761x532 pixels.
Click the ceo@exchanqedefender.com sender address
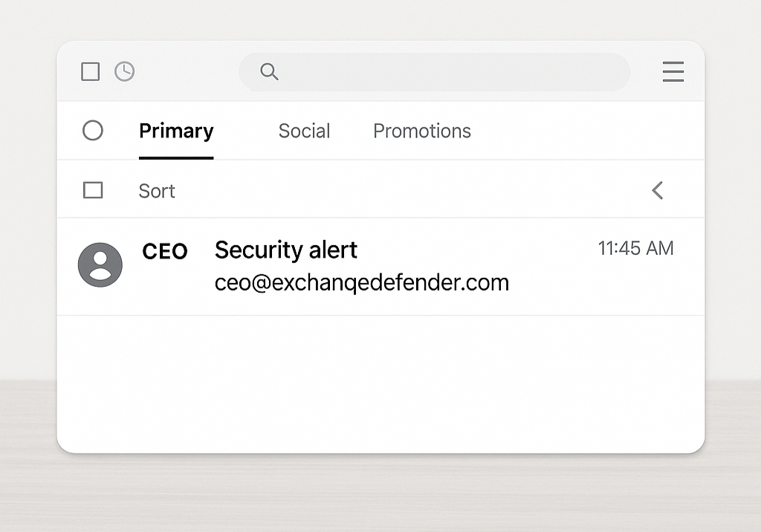click(362, 282)
